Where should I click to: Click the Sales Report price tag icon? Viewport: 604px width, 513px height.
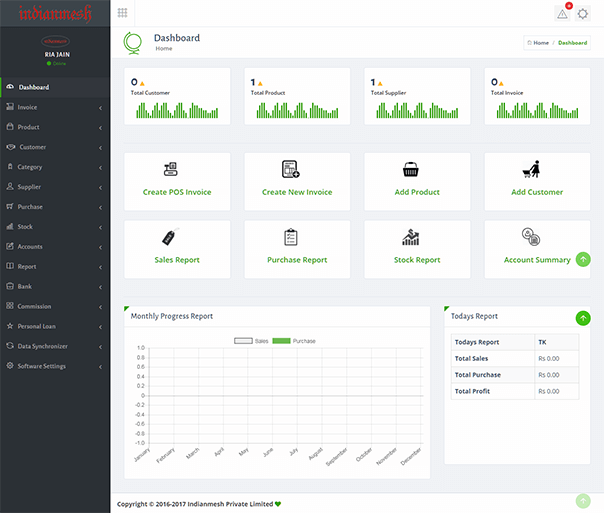pyautogui.click(x=171, y=237)
